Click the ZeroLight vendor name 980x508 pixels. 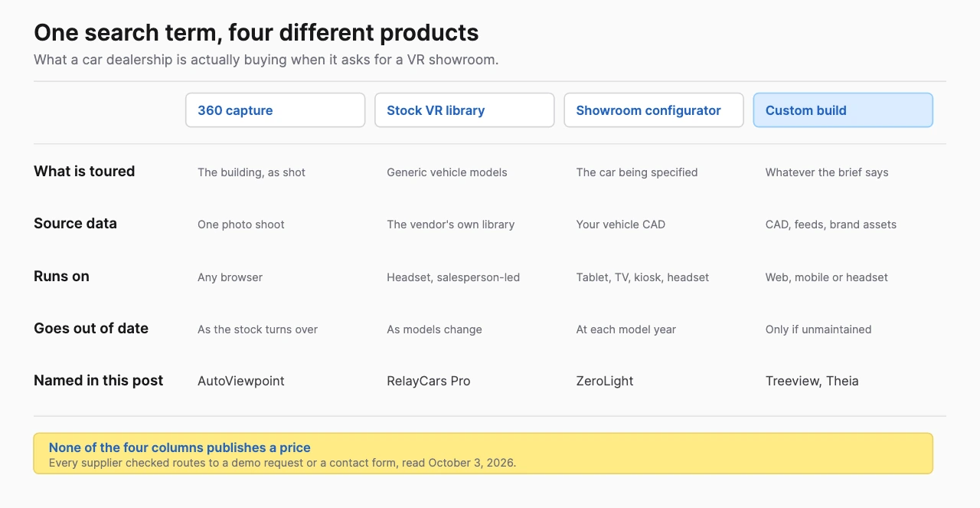click(x=605, y=381)
